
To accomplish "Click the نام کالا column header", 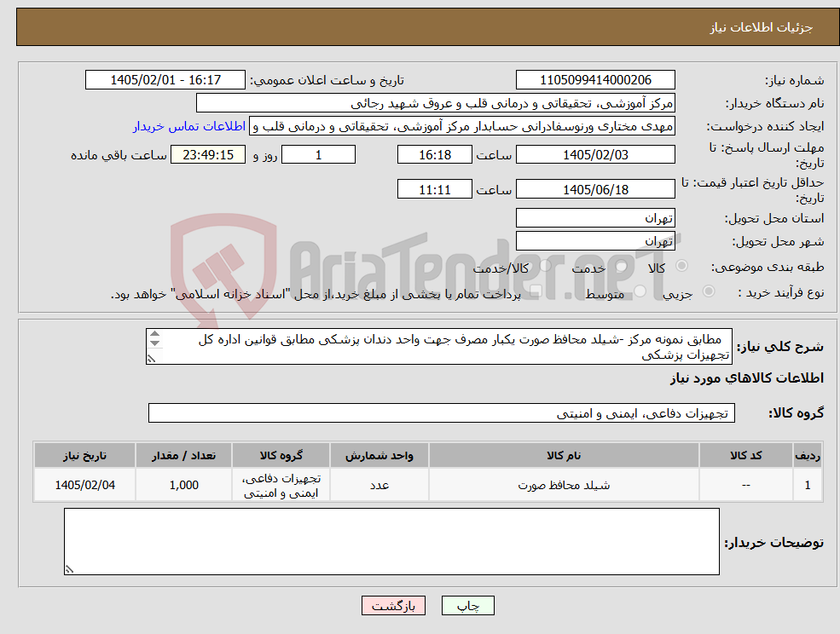I will tap(564, 455).
